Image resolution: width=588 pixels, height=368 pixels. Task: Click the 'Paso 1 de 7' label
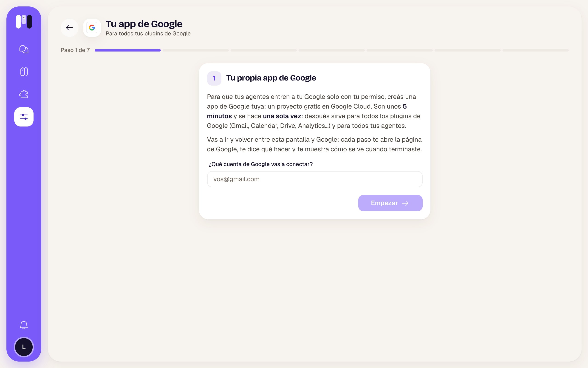pyautogui.click(x=75, y=50)
